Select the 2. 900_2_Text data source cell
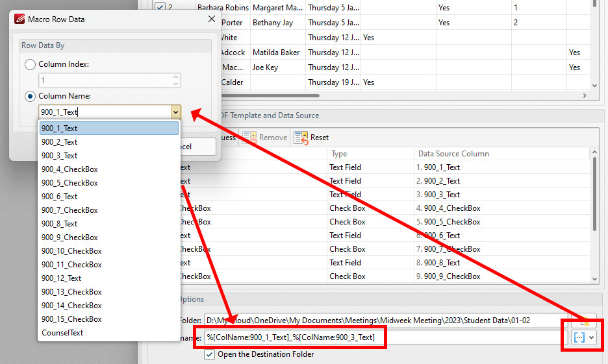This screenshot has height=364, width=608. click(501, 181)
